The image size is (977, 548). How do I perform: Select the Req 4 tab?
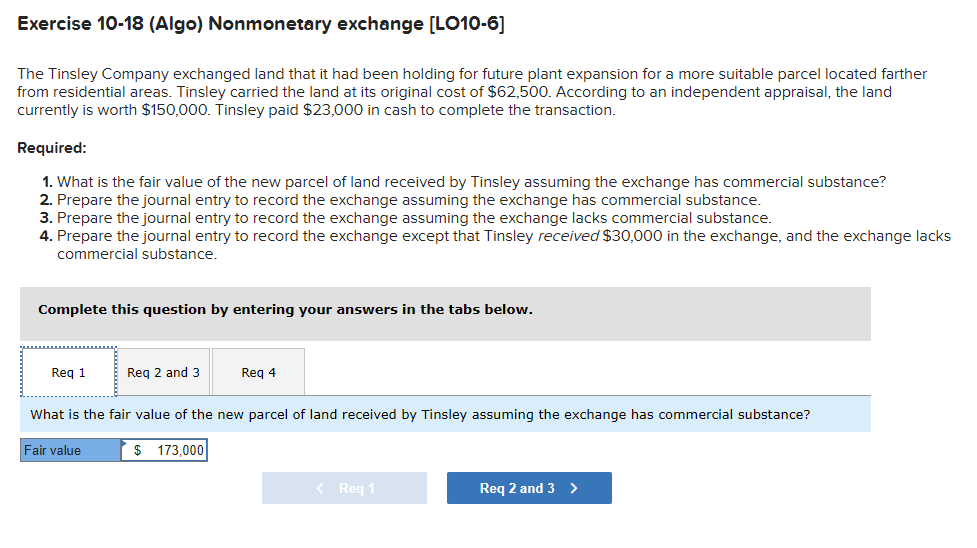(x=258, y=372)
